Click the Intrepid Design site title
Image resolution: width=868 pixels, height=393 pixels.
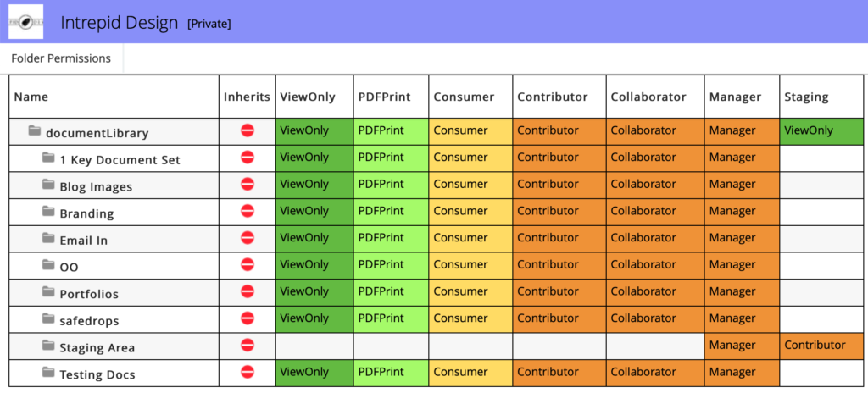(x=120, y=23)
